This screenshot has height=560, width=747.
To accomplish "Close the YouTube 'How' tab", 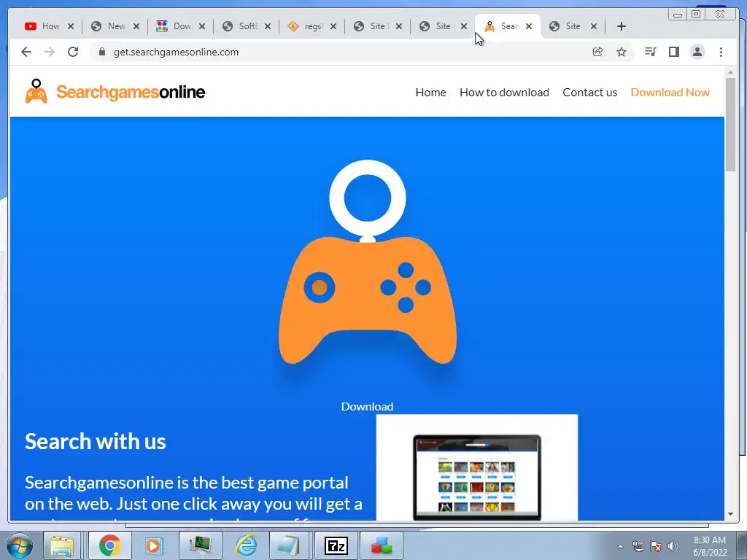I will (71, 26).
